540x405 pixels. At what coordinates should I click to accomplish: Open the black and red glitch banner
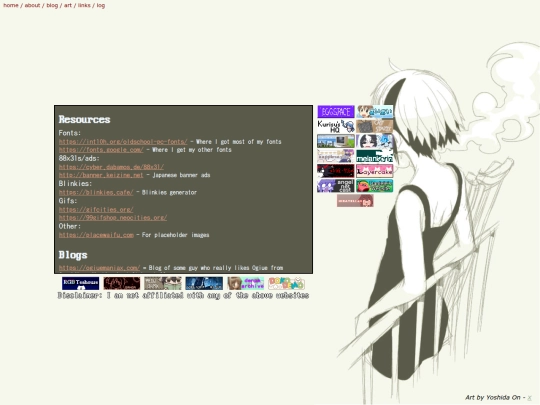click(x=336, y=171)
